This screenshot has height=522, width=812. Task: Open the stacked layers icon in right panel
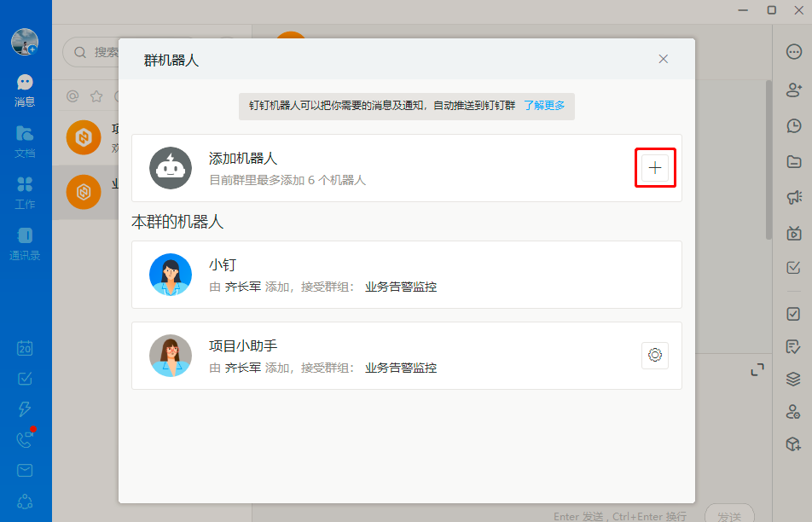pos(793,379)
